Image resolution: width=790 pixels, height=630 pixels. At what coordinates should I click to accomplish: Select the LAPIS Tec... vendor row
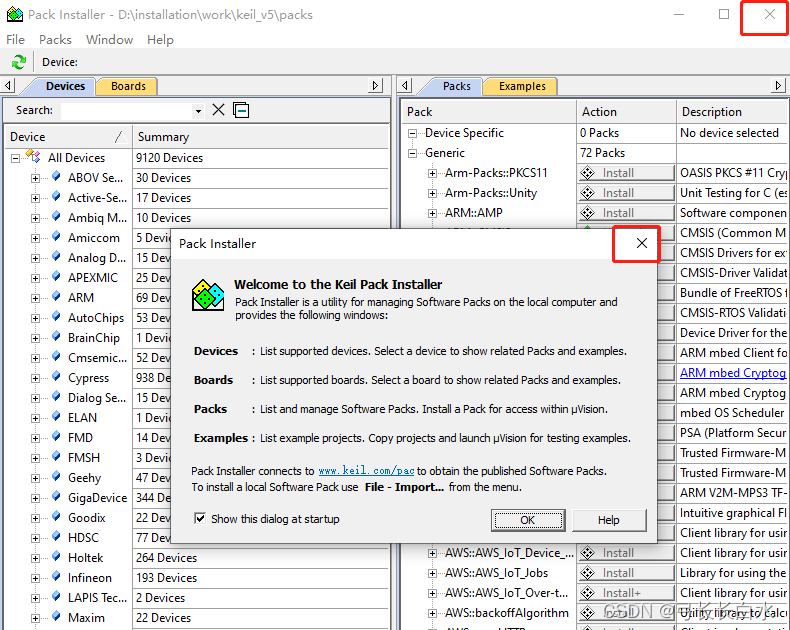[97, 597]
